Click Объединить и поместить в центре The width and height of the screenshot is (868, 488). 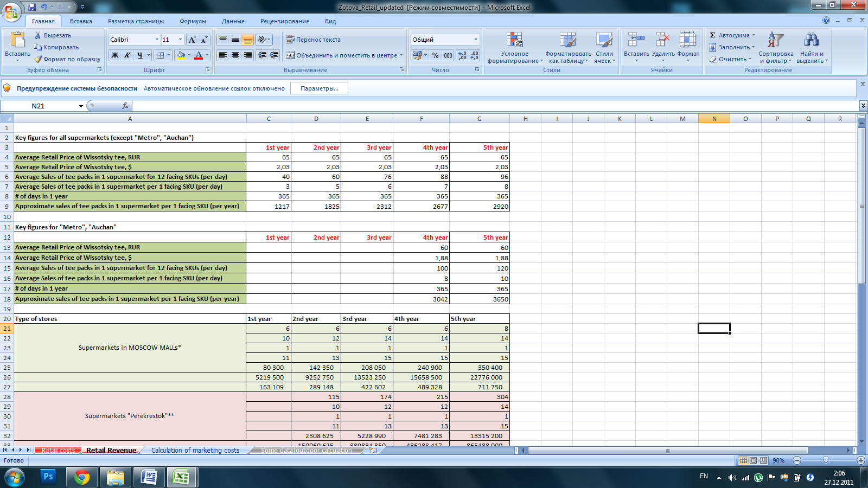[341, 55]
